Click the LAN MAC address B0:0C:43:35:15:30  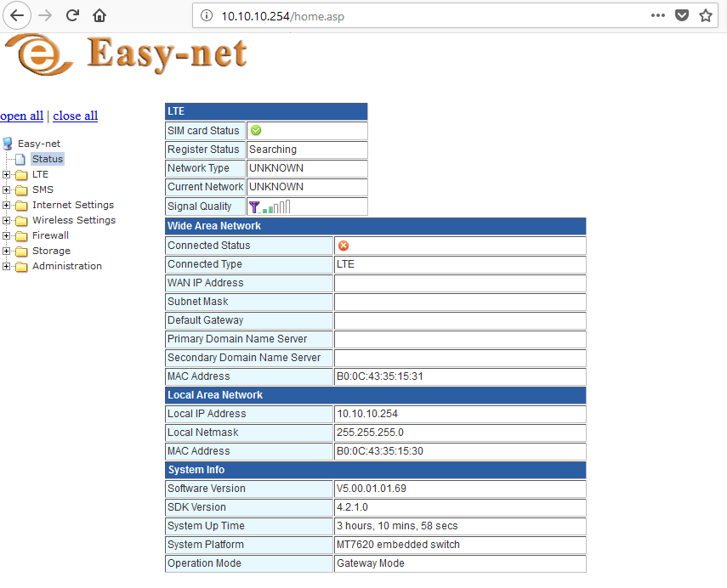click(x=380, y=451)
